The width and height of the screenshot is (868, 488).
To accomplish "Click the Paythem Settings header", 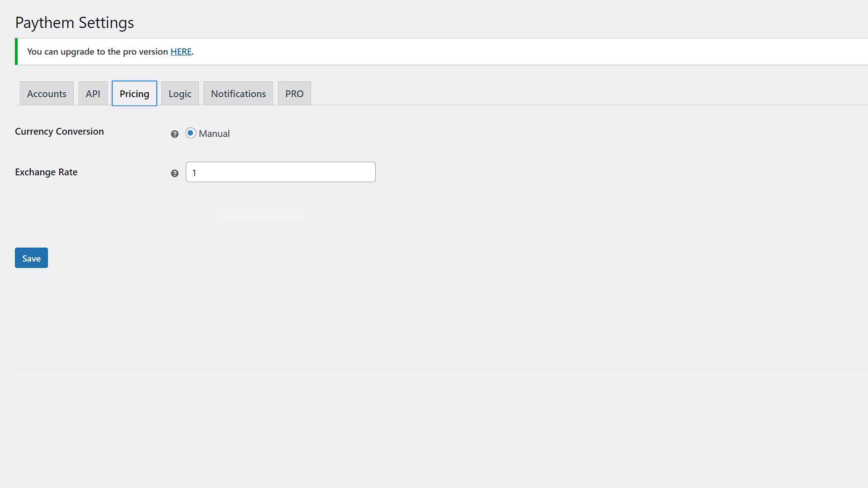I will 75,22.
